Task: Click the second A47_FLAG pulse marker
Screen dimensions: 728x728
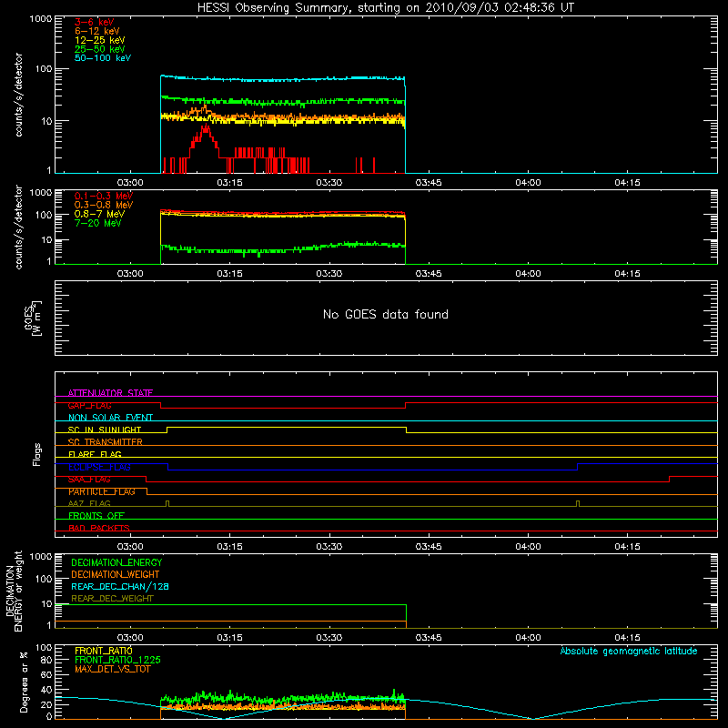Action: [578, 503]
